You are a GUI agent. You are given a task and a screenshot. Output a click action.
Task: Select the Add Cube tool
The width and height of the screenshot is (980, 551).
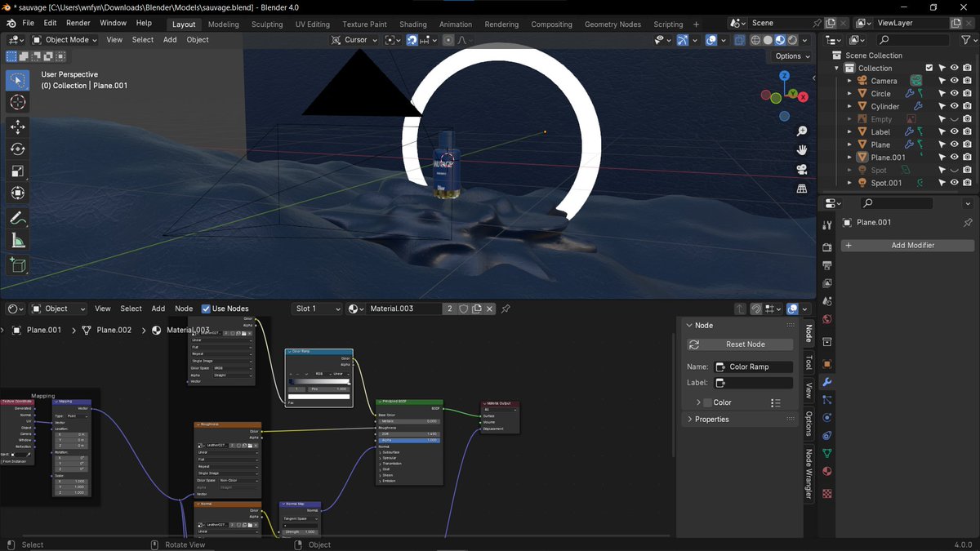coord(18,264)
